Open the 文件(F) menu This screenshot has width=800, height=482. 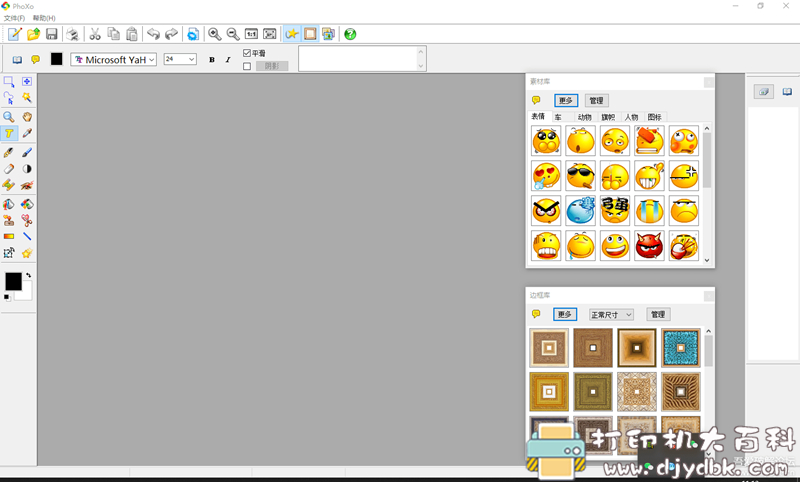[x=14, y=18]
